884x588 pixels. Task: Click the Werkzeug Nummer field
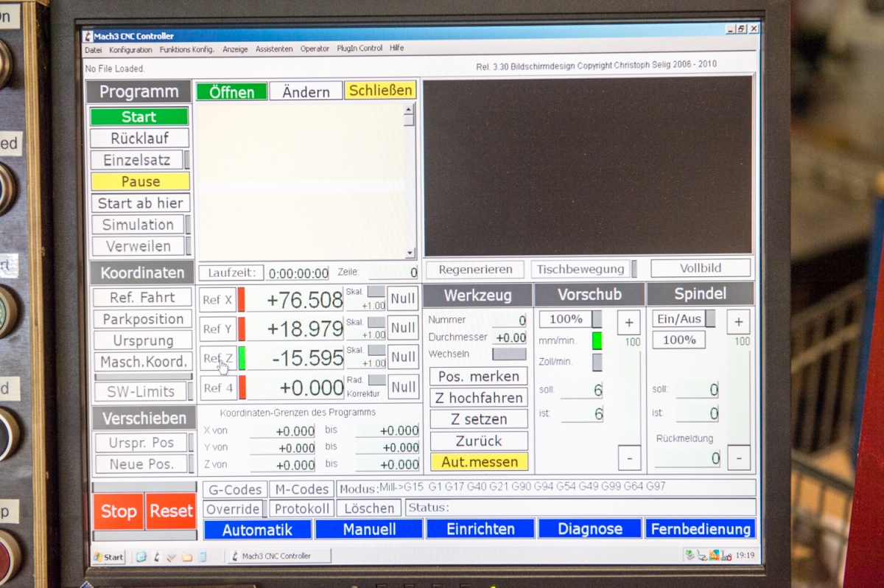509,320
